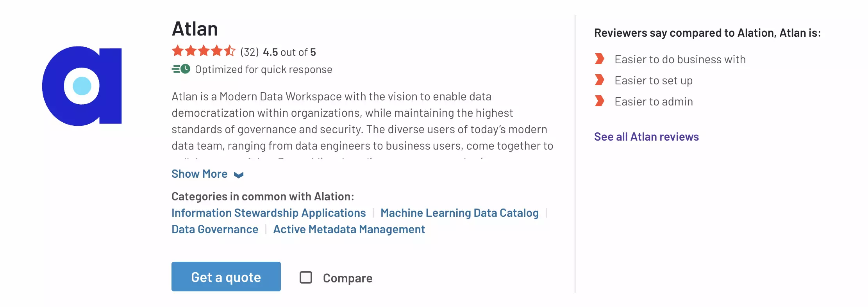Tick the Compare checkbox
Viewport: 868px width, 307px height.
(x=306, y=277)
